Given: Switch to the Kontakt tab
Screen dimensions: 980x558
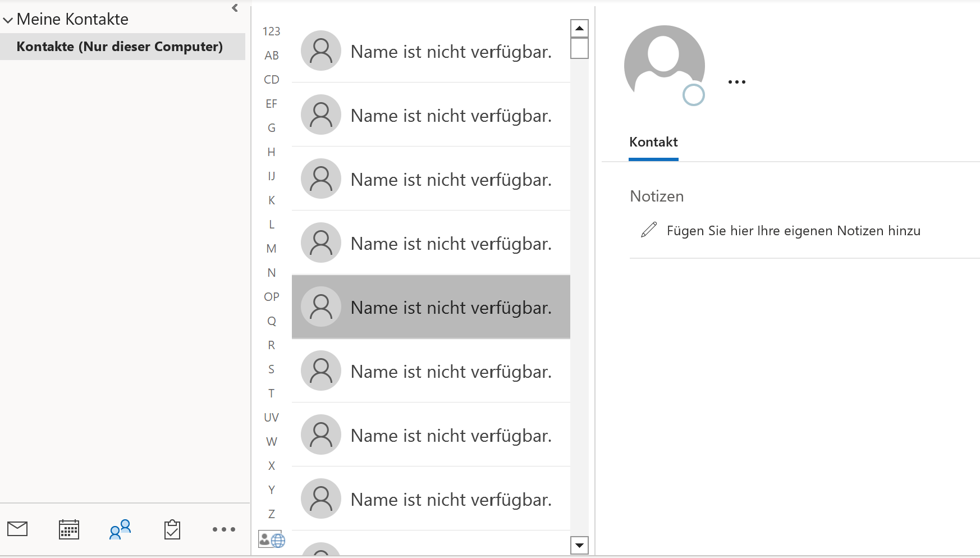Looking at the screenshot, I should coord(653,142).
